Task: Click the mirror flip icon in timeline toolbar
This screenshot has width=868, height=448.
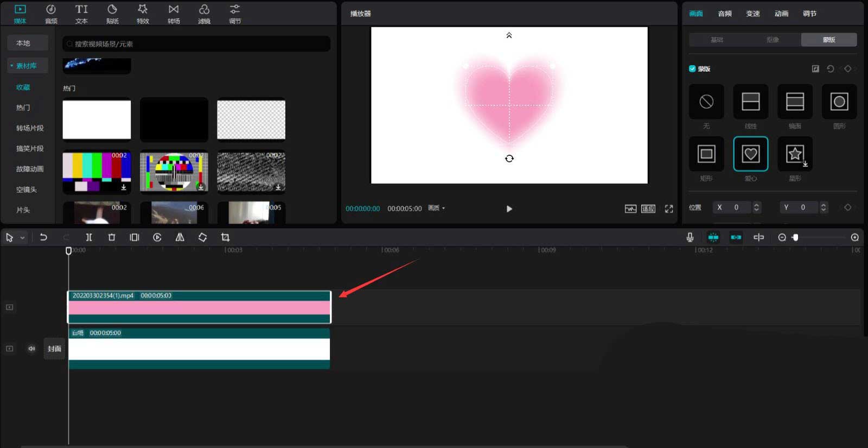Action: [180, 237]
